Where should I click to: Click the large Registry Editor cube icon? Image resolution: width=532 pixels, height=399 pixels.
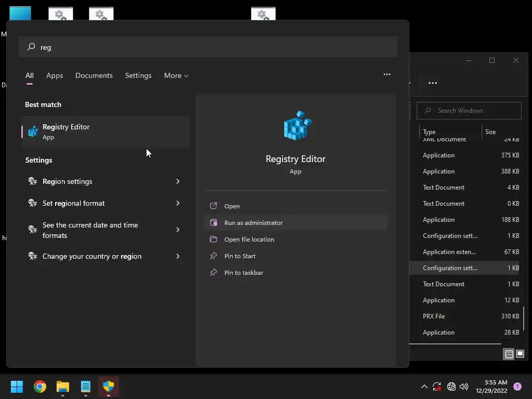click(297, 125)
